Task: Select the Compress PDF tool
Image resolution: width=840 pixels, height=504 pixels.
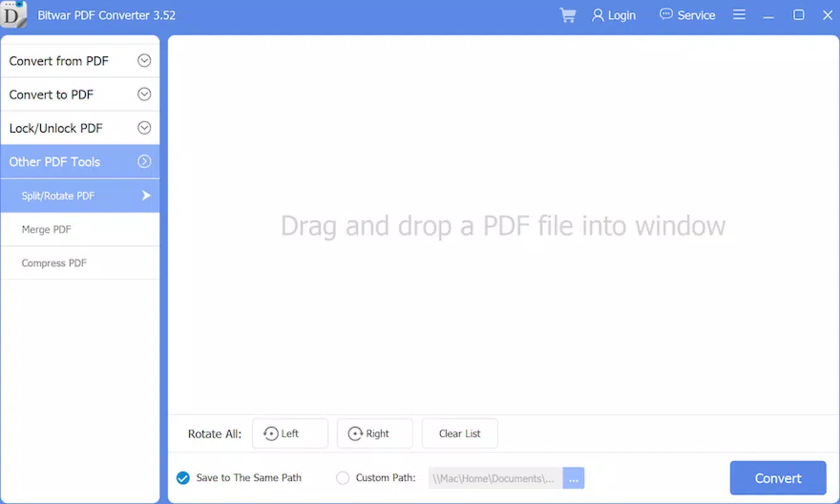Action: point(80,263)
